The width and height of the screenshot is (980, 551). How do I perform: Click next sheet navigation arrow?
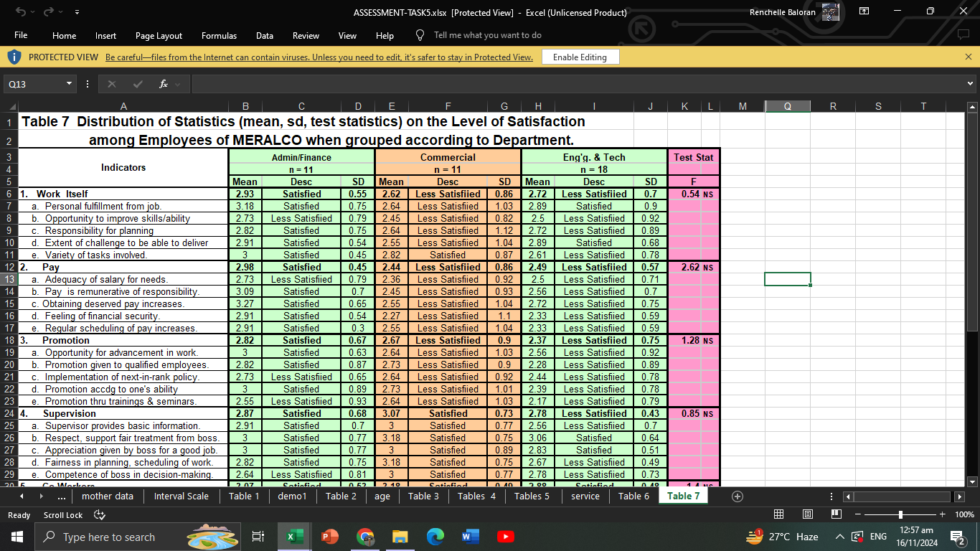tap(42, 496)
